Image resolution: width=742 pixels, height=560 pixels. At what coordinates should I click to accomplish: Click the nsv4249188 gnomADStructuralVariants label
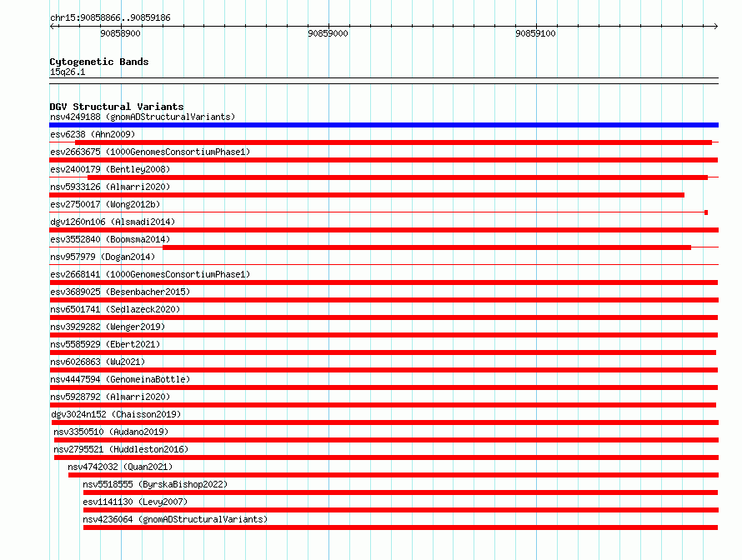click(143, 117)
